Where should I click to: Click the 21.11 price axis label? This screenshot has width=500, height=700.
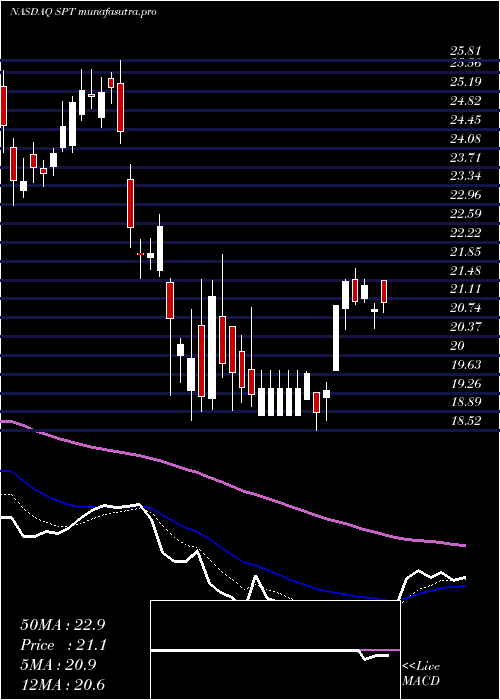coord(465,289)
